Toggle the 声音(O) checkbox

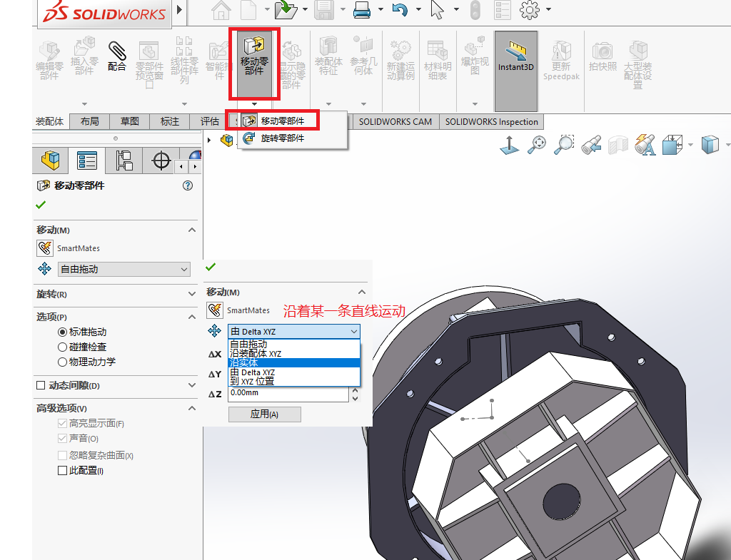point(62,438)
